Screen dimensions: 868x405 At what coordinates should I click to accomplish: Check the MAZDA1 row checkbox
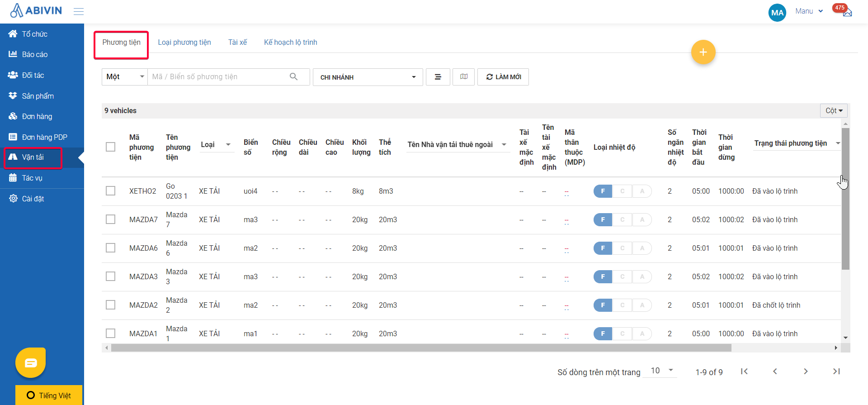(110, 334)
